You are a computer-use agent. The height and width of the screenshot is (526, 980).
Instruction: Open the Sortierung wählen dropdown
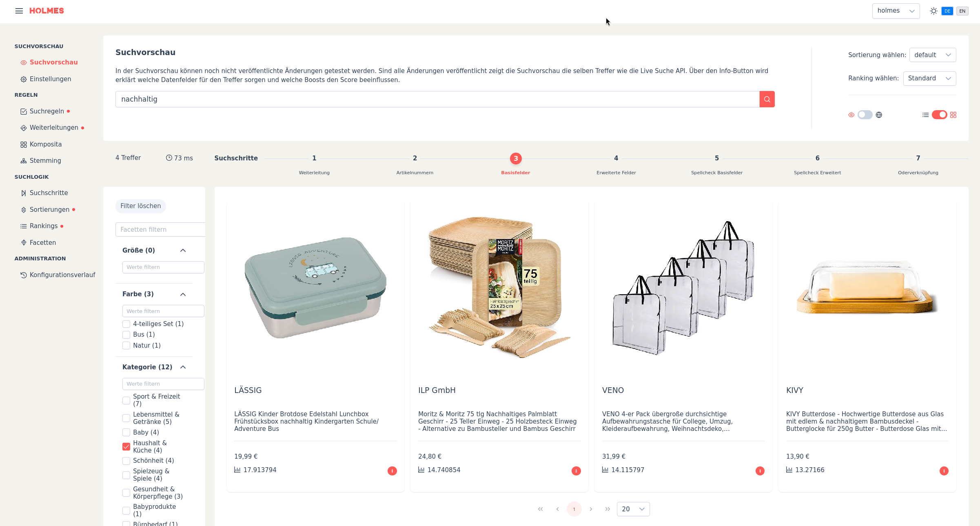point(932,55)
